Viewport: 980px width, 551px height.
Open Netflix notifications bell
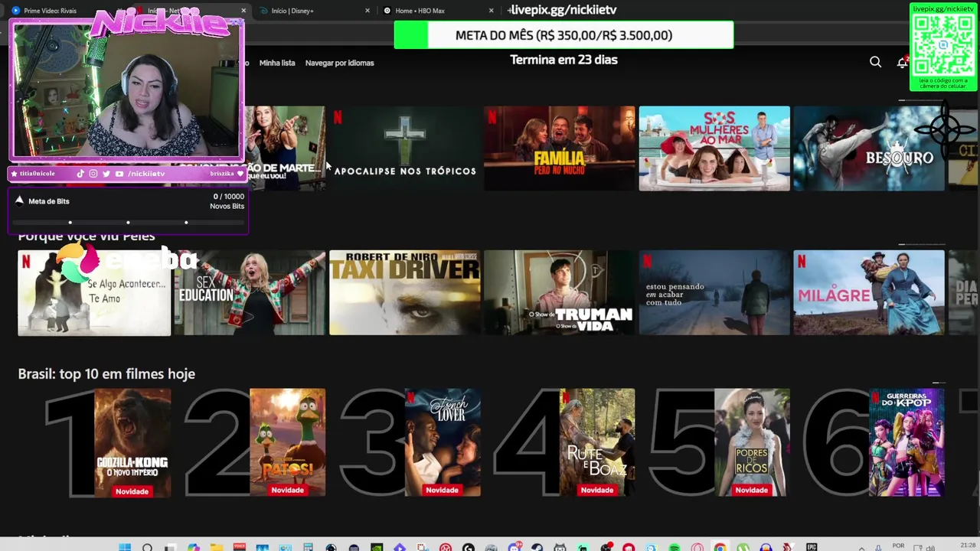click(903, 62)
